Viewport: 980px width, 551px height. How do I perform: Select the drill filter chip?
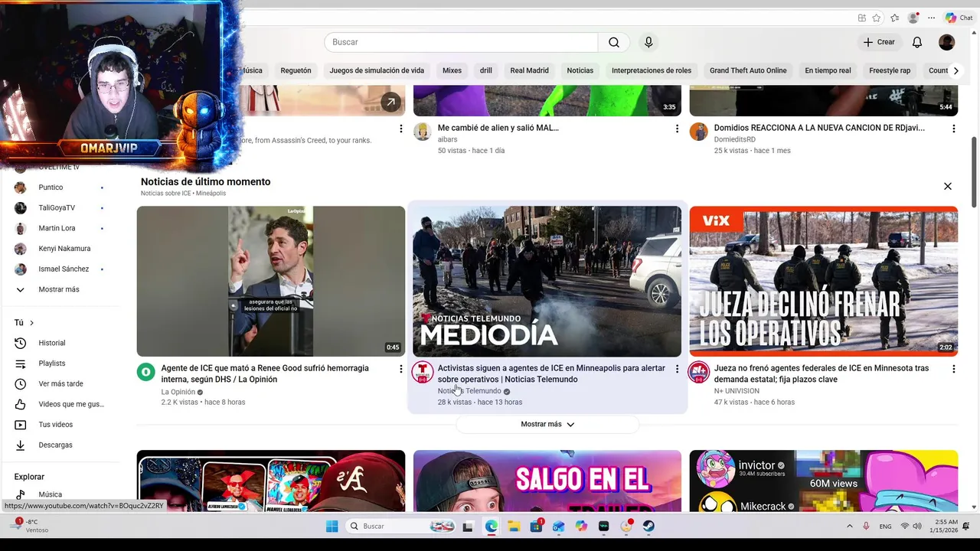[486, 70]
